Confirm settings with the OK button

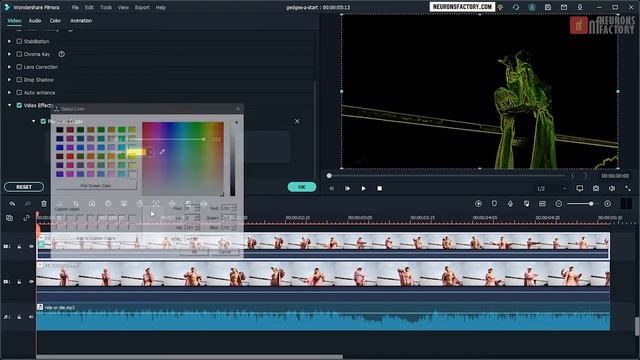point(302,187)
